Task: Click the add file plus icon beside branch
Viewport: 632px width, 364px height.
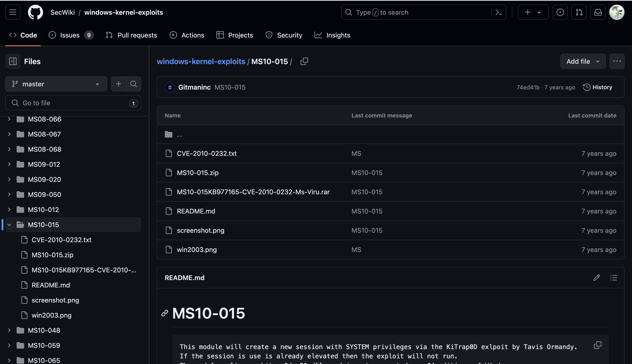Action: click(119, 84)
